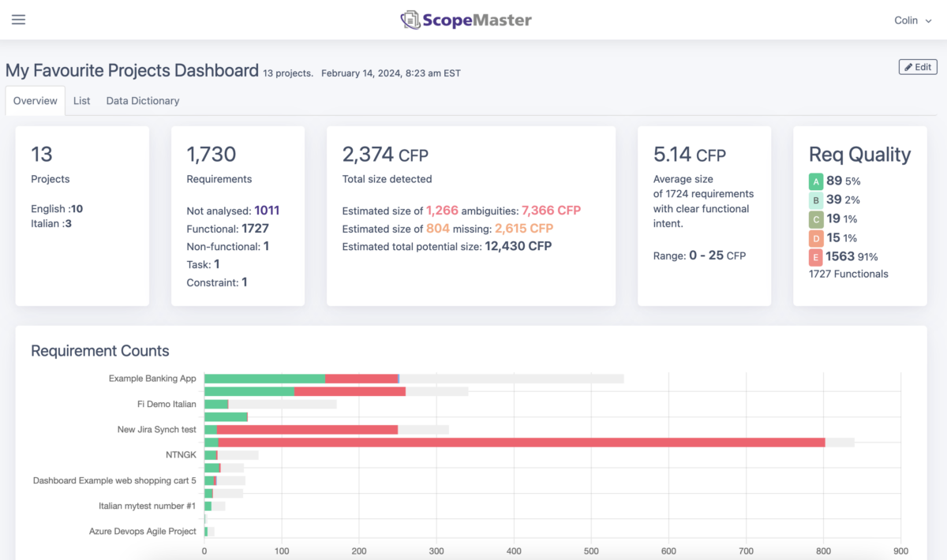Select the "Example Banking App" project label
947x560 pixels.
point(152,379)
